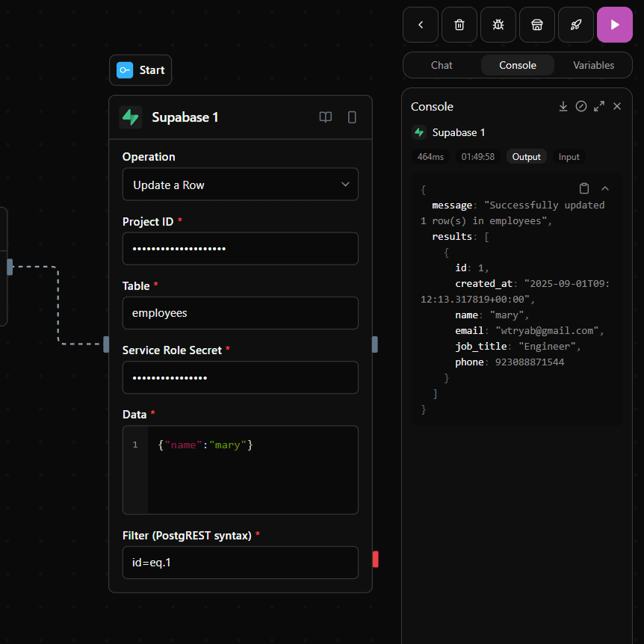
Task: Toggle Supabase 1 block handle layout icon
Action: pos(352,117)
